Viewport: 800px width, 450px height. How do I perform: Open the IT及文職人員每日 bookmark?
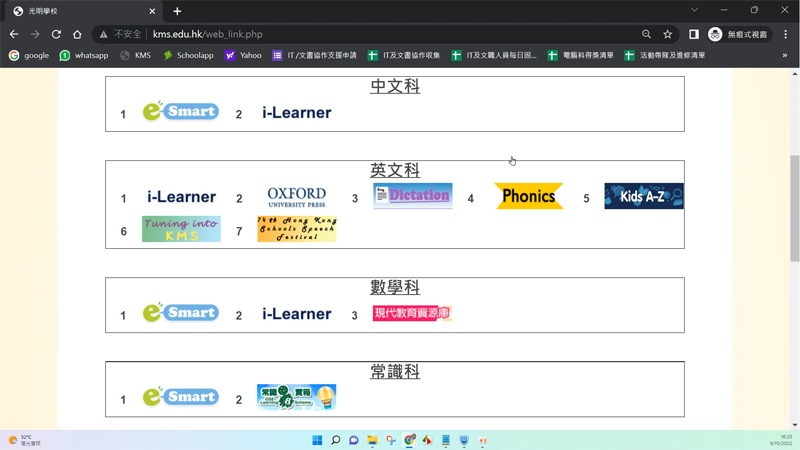pyautogui.click(x=494, y=55)
